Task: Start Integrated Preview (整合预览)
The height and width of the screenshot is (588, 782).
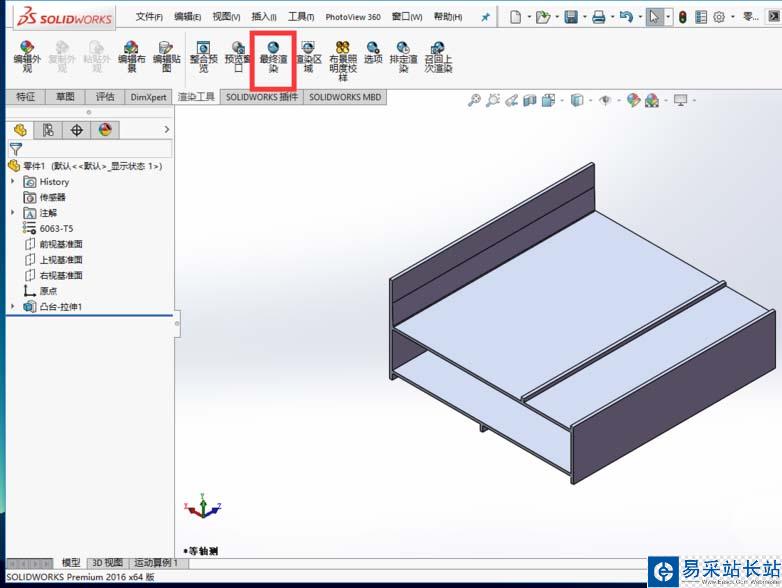Action: pos(203,57)
